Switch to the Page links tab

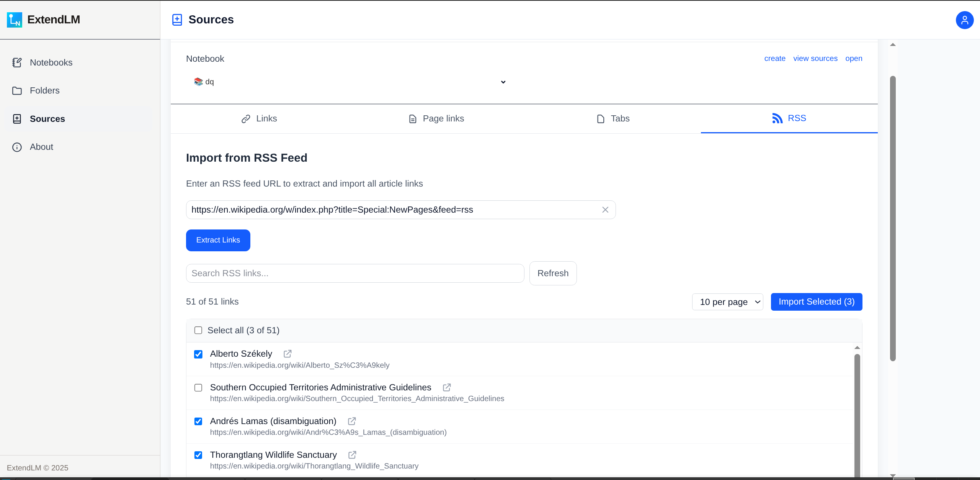coord(436,119)
